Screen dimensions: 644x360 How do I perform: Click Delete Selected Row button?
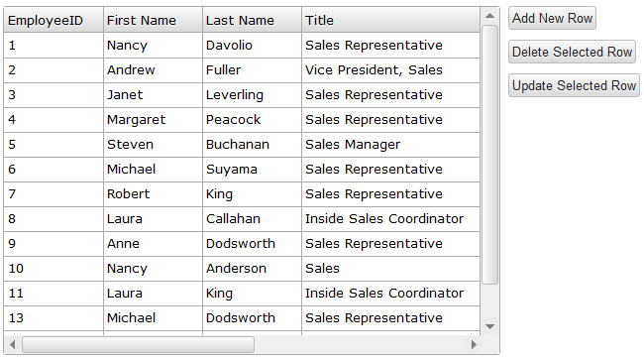pyautogui.click(x=572, y=52)
